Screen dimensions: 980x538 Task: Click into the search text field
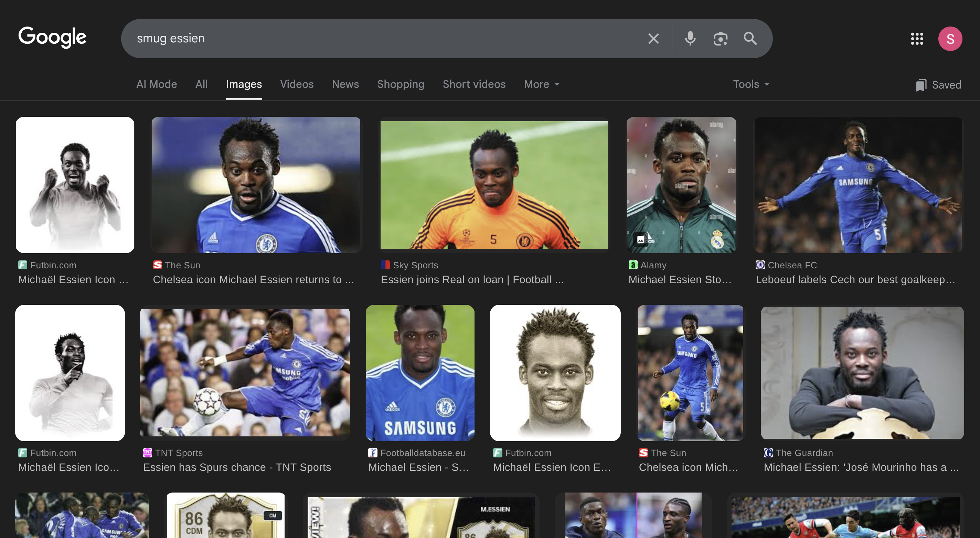pos(381,39)
